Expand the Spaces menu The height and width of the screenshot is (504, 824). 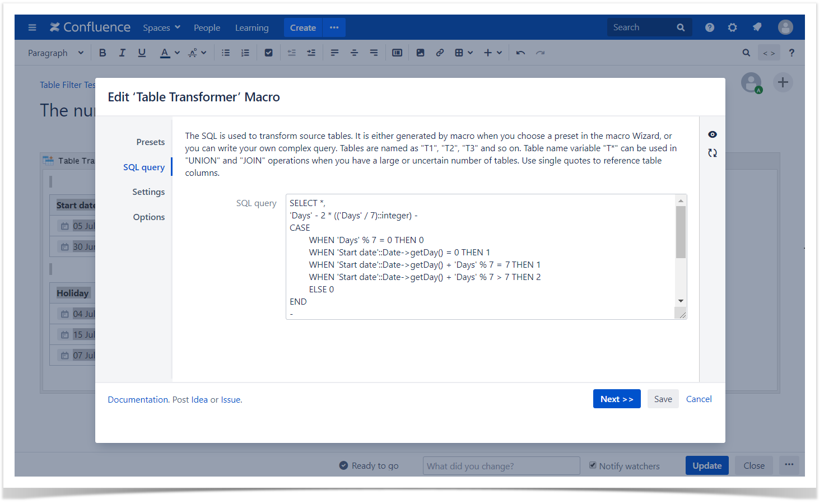click(161, 27)
